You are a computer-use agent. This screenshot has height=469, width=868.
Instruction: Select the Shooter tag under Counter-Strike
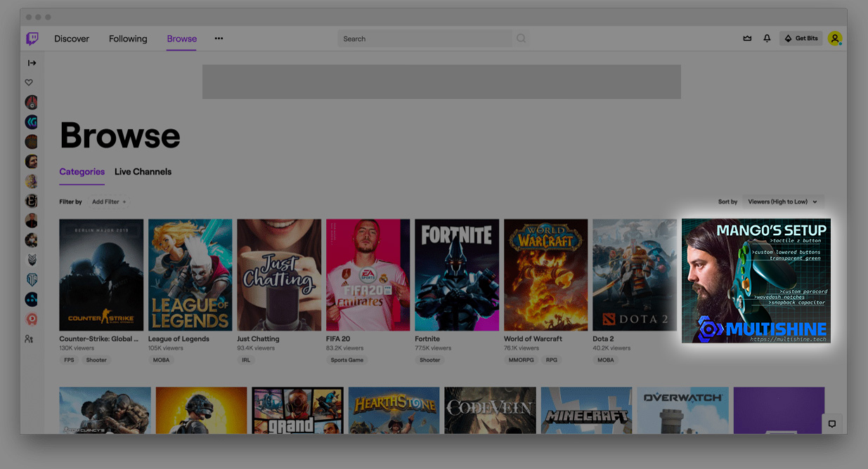[x=97, y=360]
